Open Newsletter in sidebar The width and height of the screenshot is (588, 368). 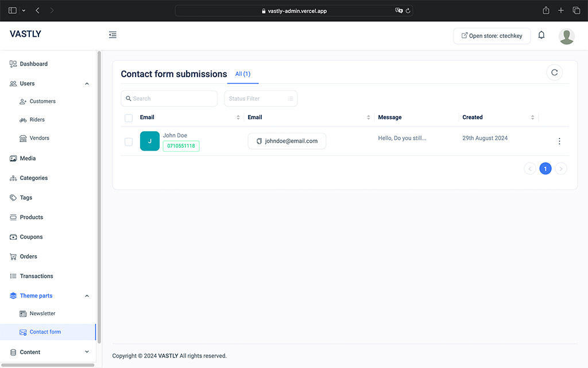click(x=42, y=313)
